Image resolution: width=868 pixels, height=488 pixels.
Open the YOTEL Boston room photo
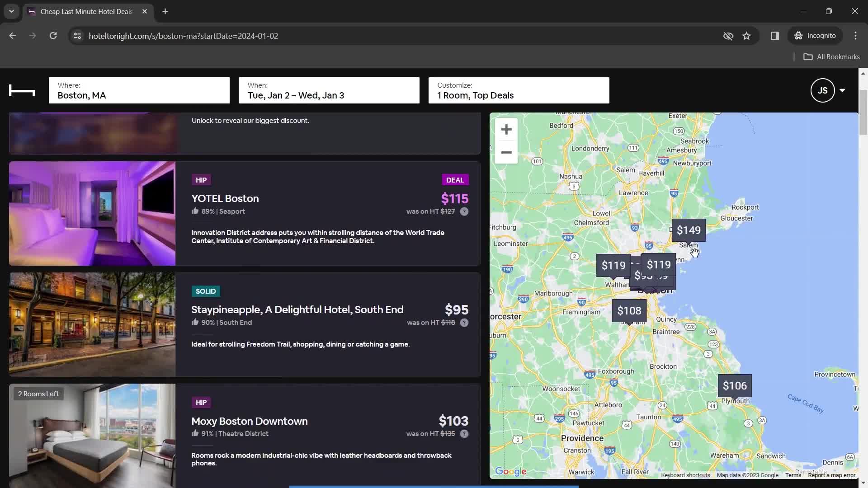click(x=92, y=213)
